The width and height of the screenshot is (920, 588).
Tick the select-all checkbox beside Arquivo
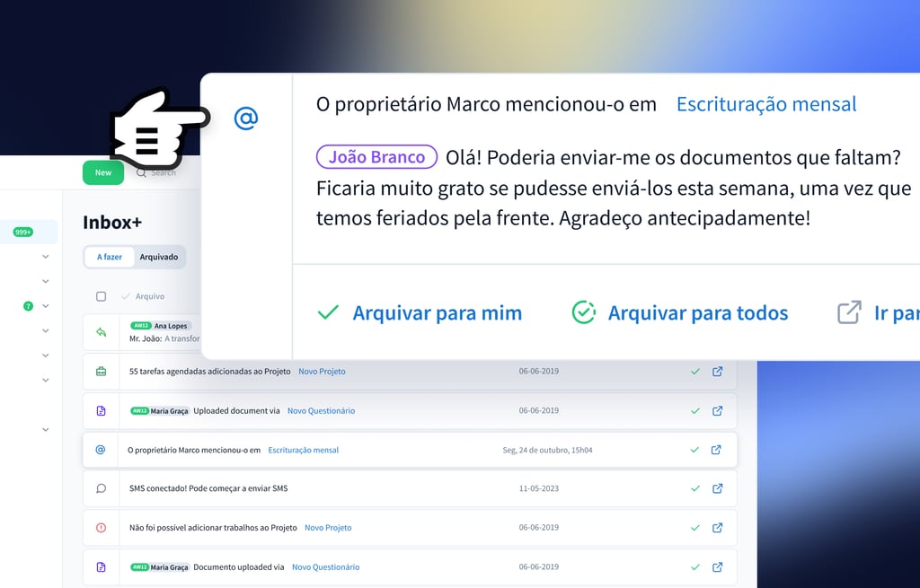coord(101,296)
